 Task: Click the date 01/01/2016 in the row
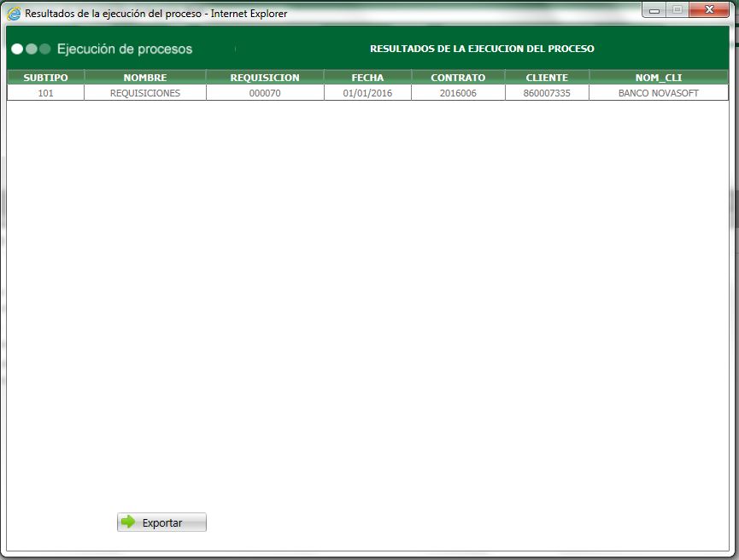click(368, 93)
